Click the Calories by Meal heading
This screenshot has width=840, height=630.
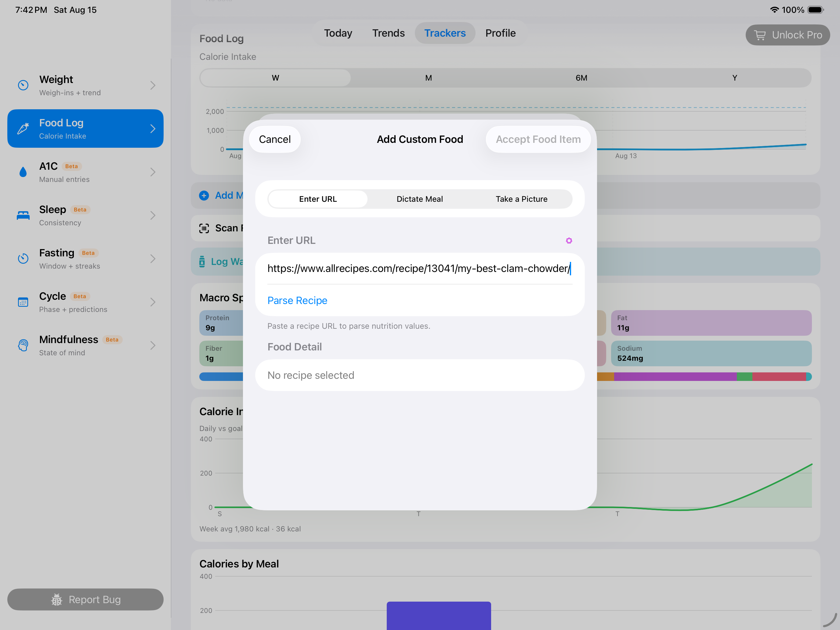tap(239, 564)
